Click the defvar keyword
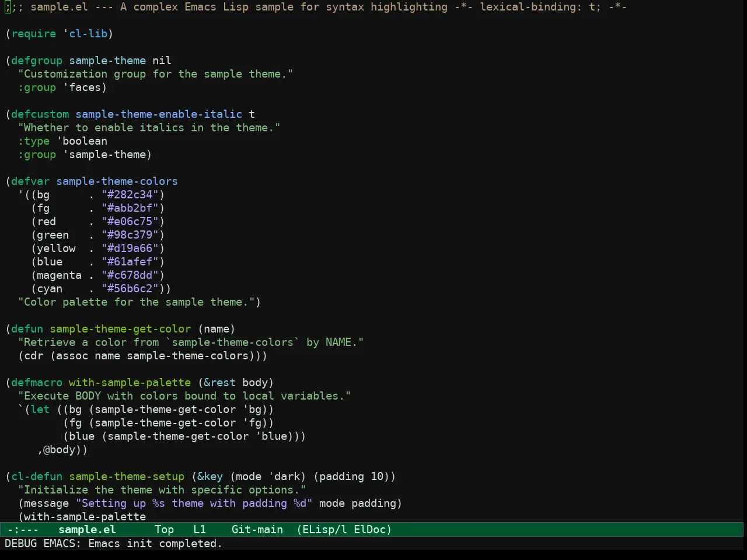 30,181
